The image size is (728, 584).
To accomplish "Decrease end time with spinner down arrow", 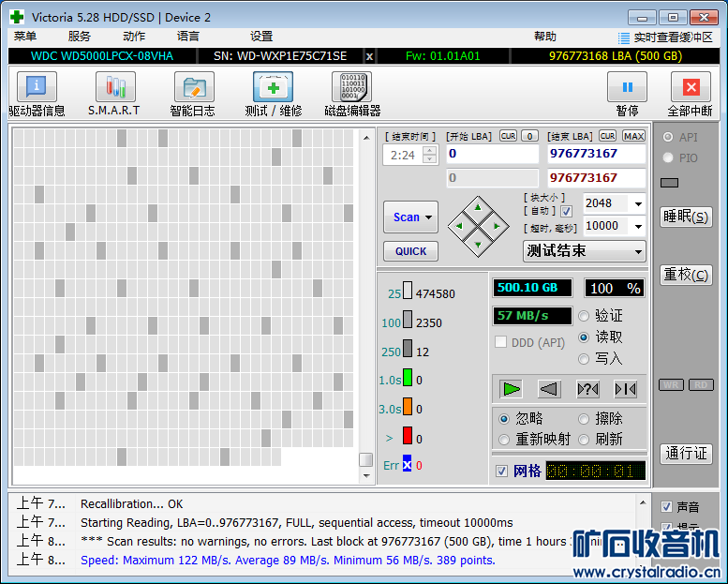I will point(430,159).
